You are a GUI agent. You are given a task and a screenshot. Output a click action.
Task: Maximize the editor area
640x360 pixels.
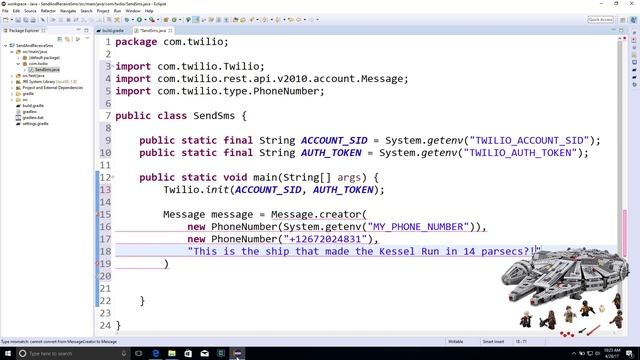click(621, 30)
